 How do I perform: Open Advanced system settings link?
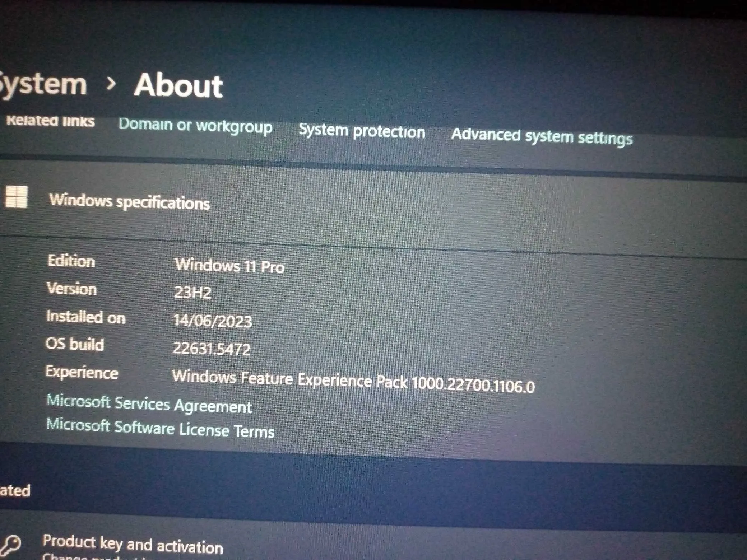(542, 136)
